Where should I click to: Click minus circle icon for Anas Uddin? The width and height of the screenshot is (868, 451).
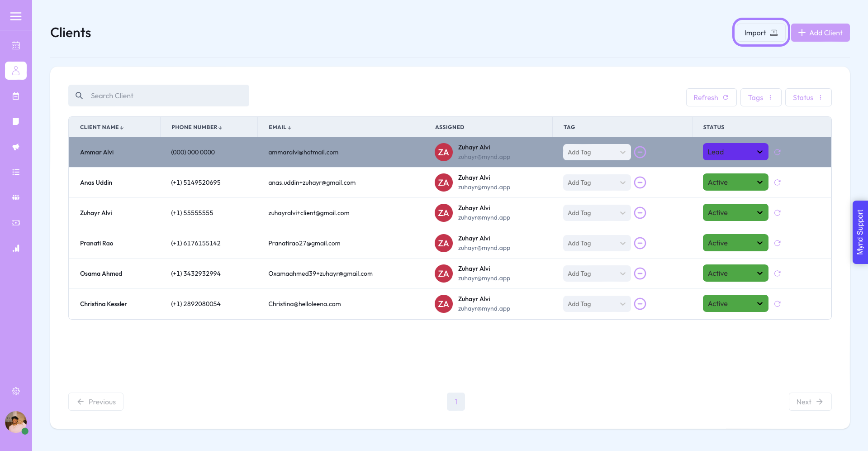[x=640, y=182]
